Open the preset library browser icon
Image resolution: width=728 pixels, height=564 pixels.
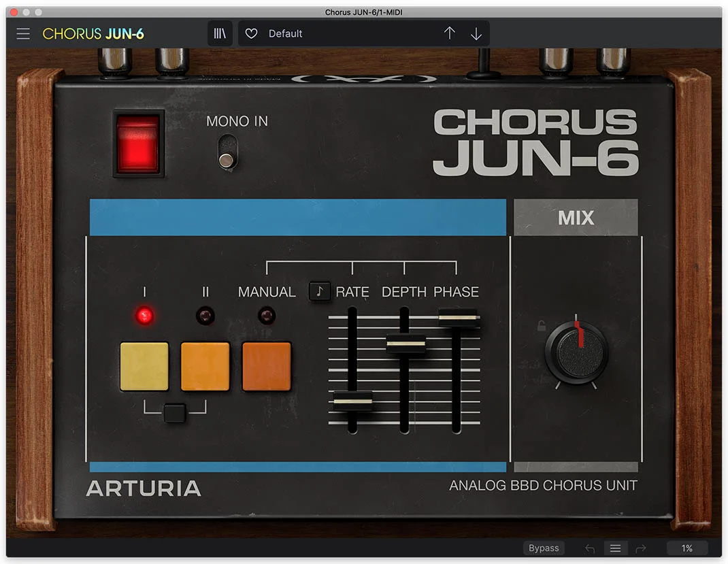coord(219,33)
